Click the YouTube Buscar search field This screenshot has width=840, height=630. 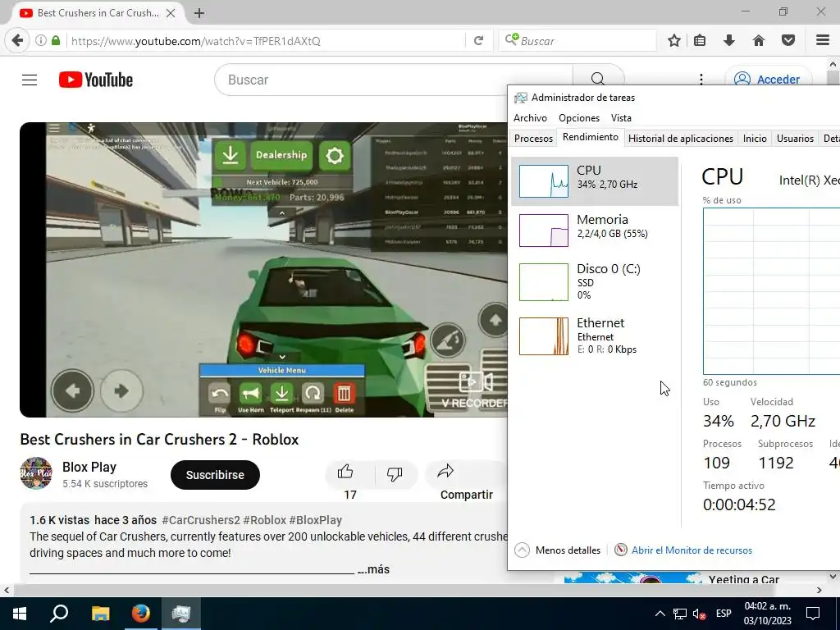[394, 80]
